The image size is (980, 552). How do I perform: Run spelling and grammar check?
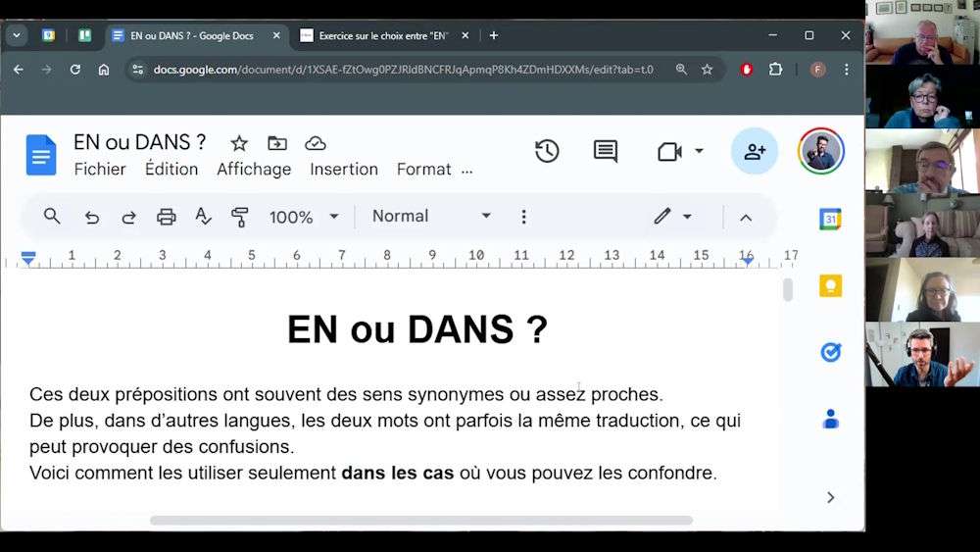click(x=203, y=217)
